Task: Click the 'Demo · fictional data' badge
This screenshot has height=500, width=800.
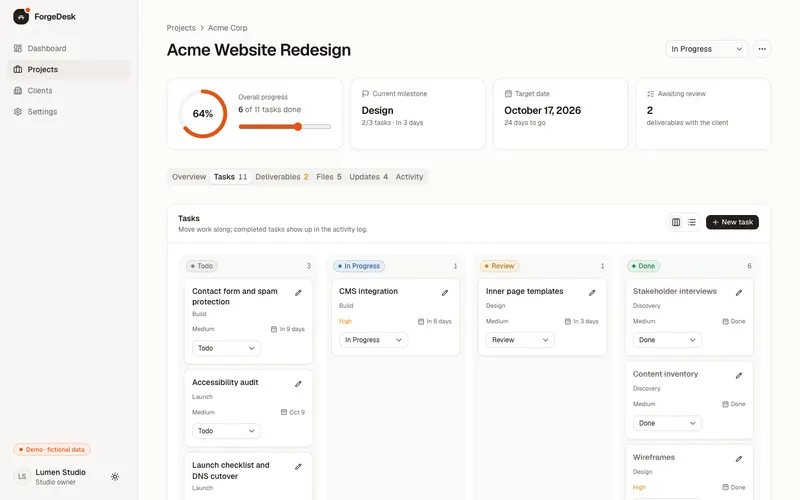Action: [x=52, y=450]
